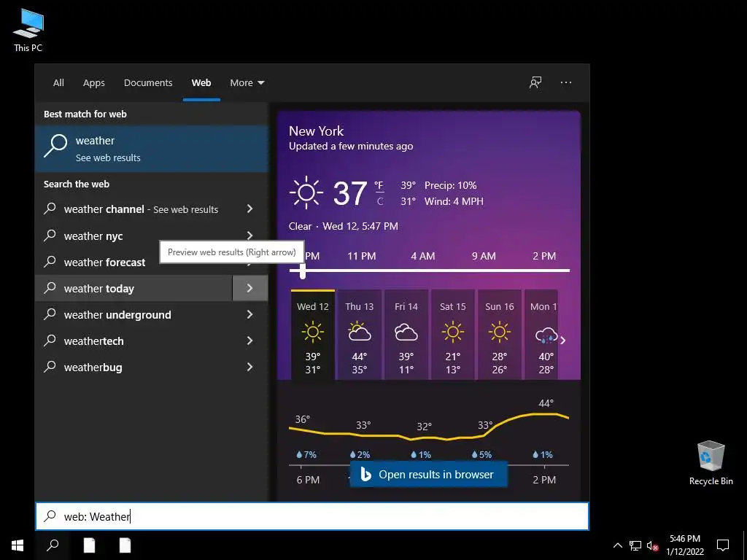The height and width of the screenshot is (560, 747).
Task: Click the 9 AM mark on hourly slider
Action: (x=484, y=256)
